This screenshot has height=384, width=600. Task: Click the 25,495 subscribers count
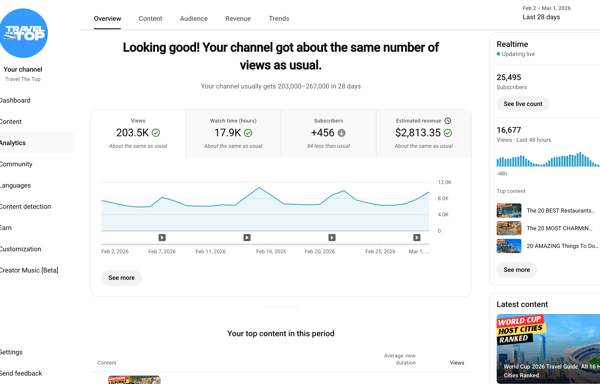pyautogui.click(x=509, y=77)
